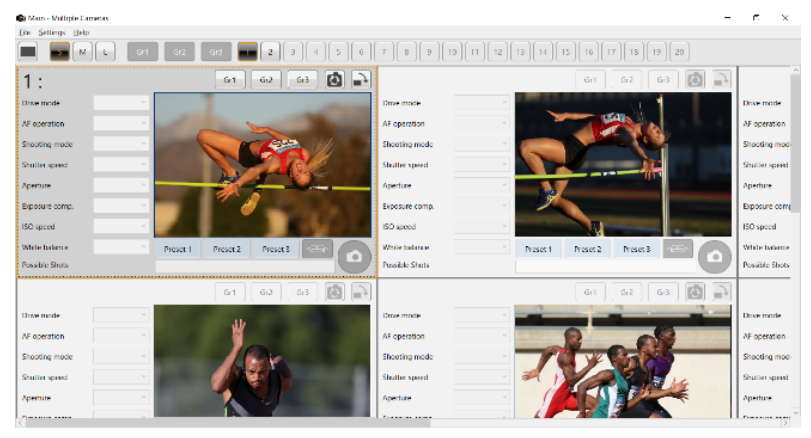Apply Preset 1 in camera panel 1
The height and width of the screenshot is (438, 811).
click(178, 249)
